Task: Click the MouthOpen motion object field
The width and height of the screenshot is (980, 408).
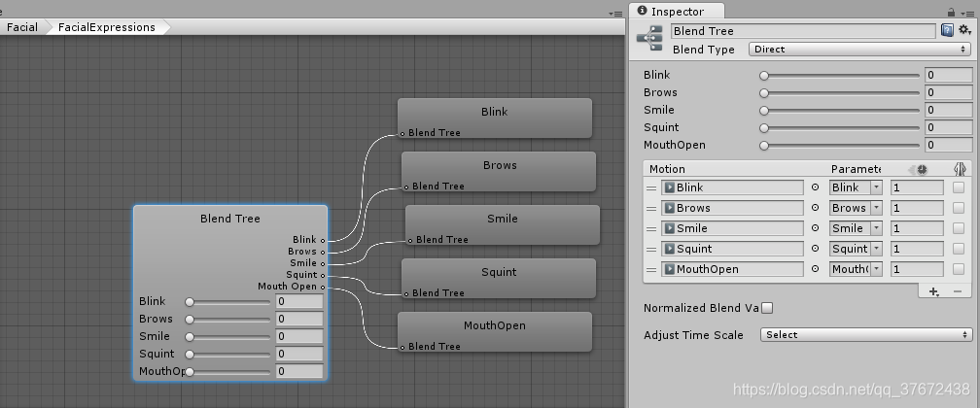Action: [732, 269]
